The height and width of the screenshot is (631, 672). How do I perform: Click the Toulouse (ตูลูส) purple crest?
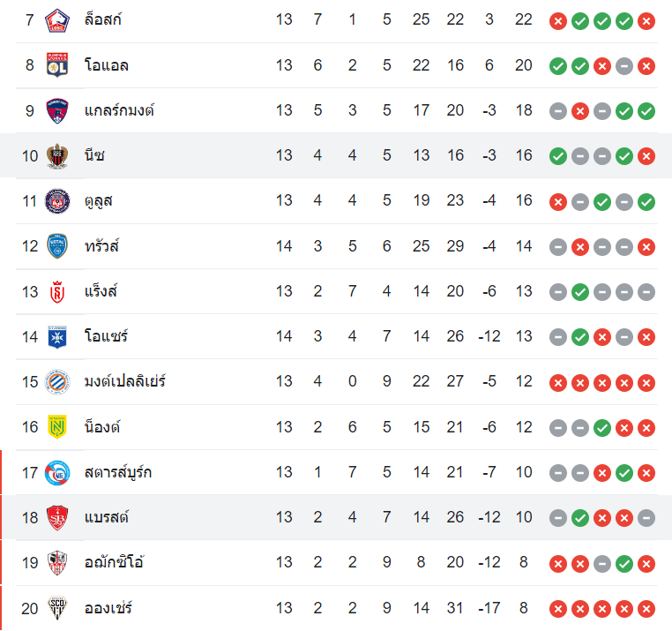coord(58,201)
